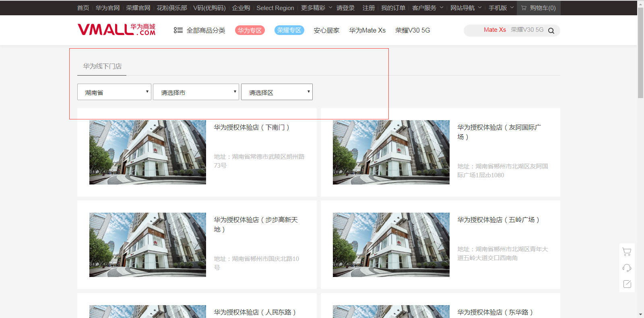This screenshot has height=318, width=644.
Task: Select the 荣耀专区 nav item
Action: tap(289, 30)
